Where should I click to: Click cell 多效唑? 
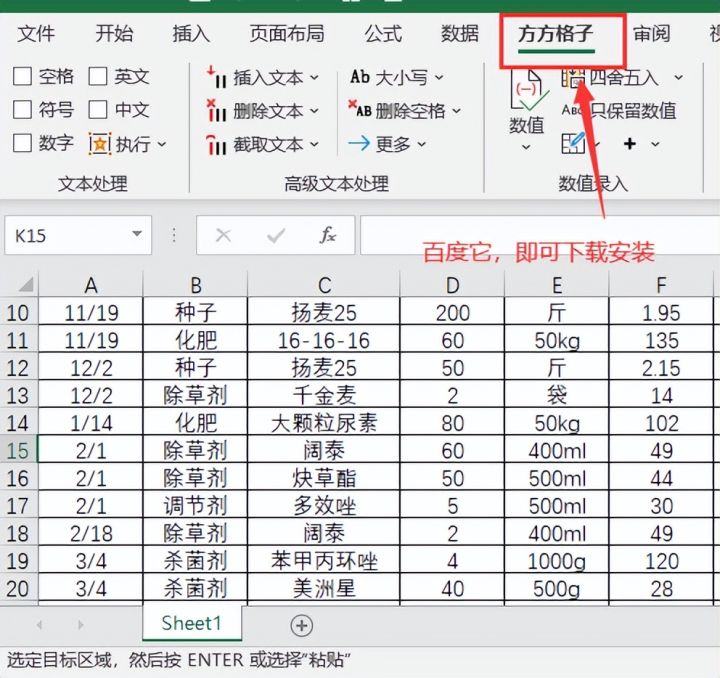(324, 506)
